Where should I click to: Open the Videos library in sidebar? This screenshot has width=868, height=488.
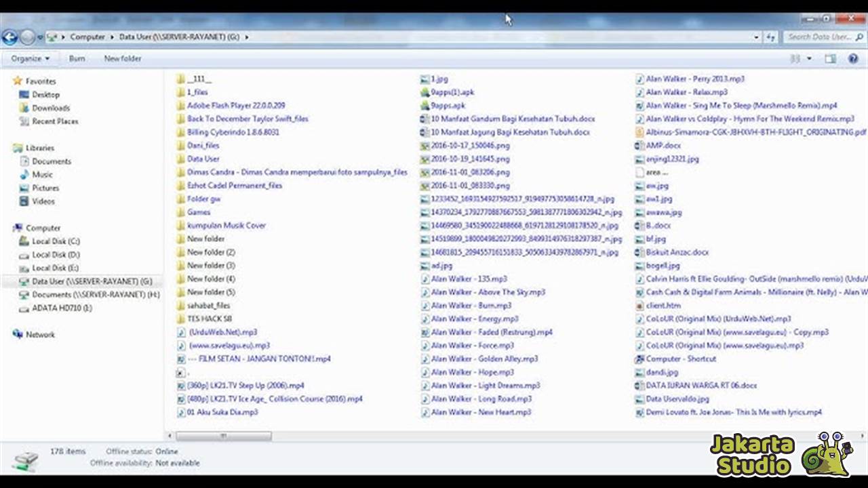(43, 201)
